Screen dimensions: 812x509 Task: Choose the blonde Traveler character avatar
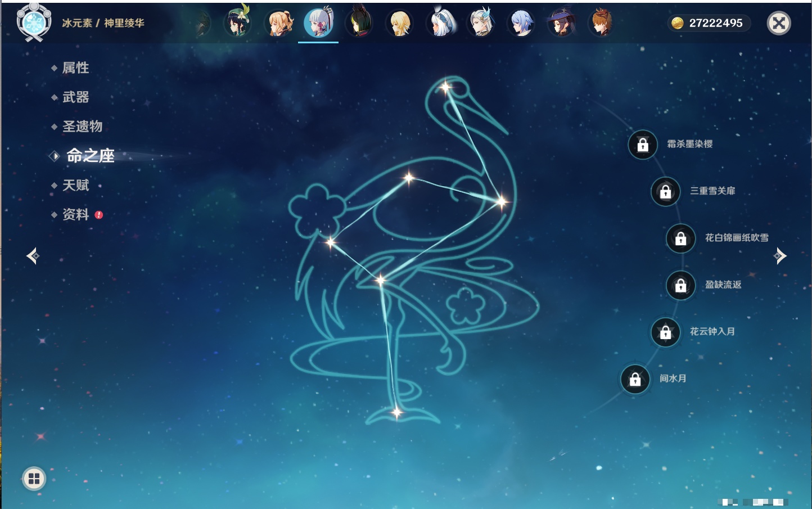(399, 24)
